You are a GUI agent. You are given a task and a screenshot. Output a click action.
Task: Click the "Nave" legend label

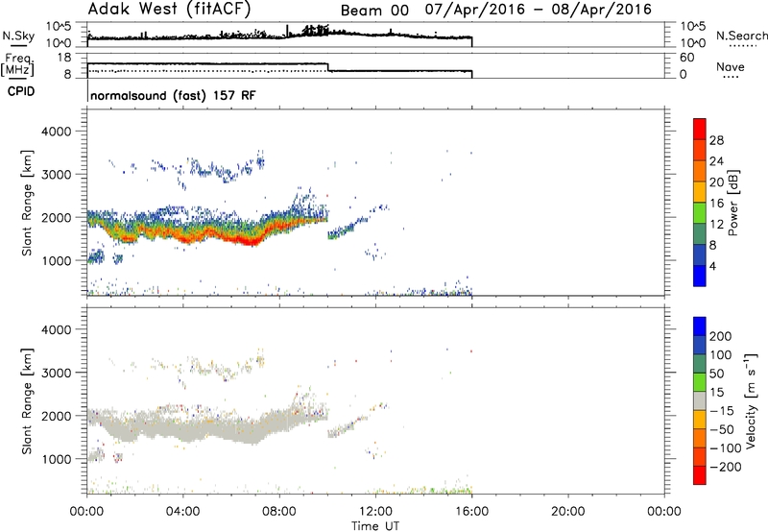731,66
